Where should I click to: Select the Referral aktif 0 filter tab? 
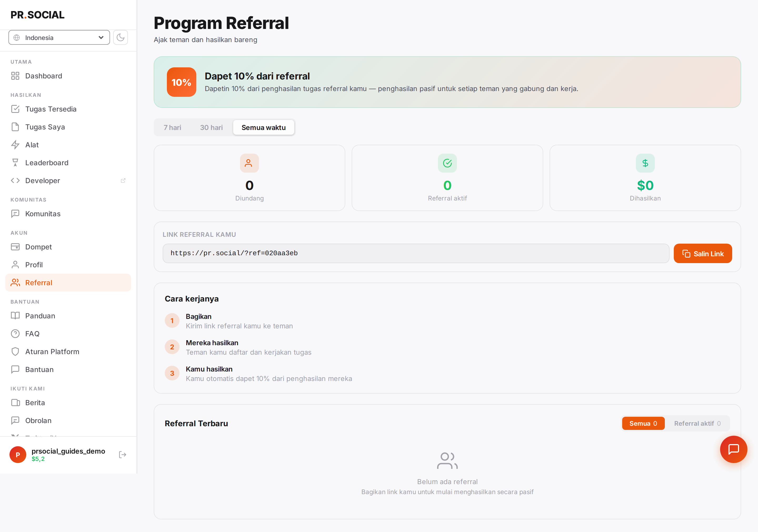coord(697,423)
